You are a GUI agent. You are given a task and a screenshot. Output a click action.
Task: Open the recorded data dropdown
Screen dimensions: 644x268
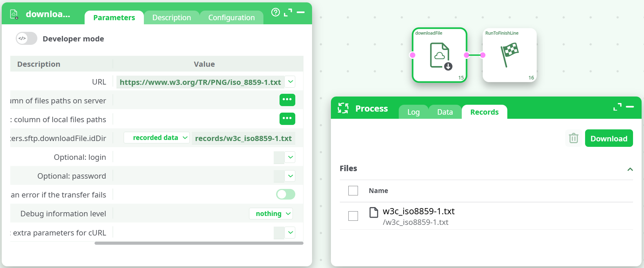[157, 138]
